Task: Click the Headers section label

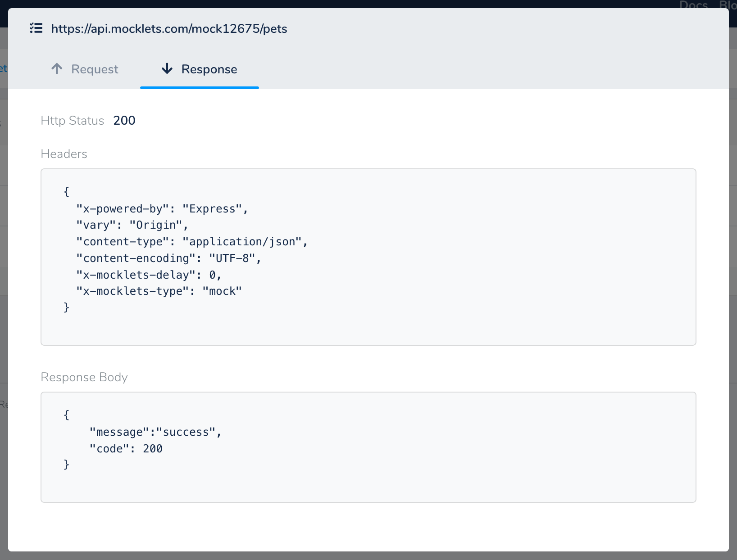Action: point(64,154)
